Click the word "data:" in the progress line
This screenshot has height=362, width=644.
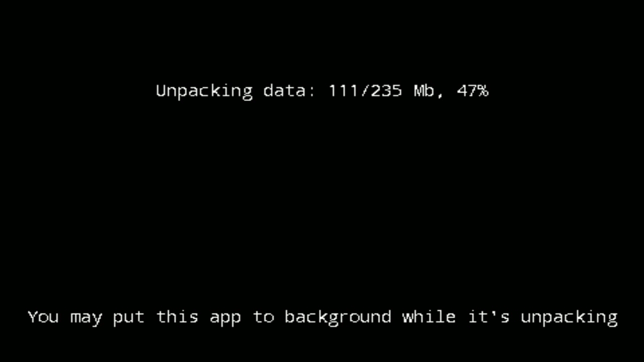coord(290,91)
